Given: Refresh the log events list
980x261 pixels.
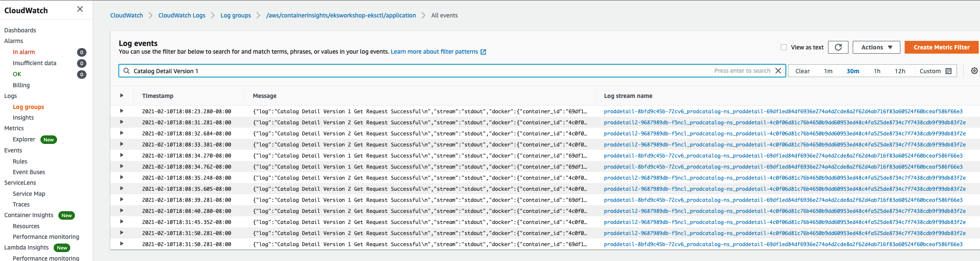Looking at the screenshot, I should coord(838,47).
